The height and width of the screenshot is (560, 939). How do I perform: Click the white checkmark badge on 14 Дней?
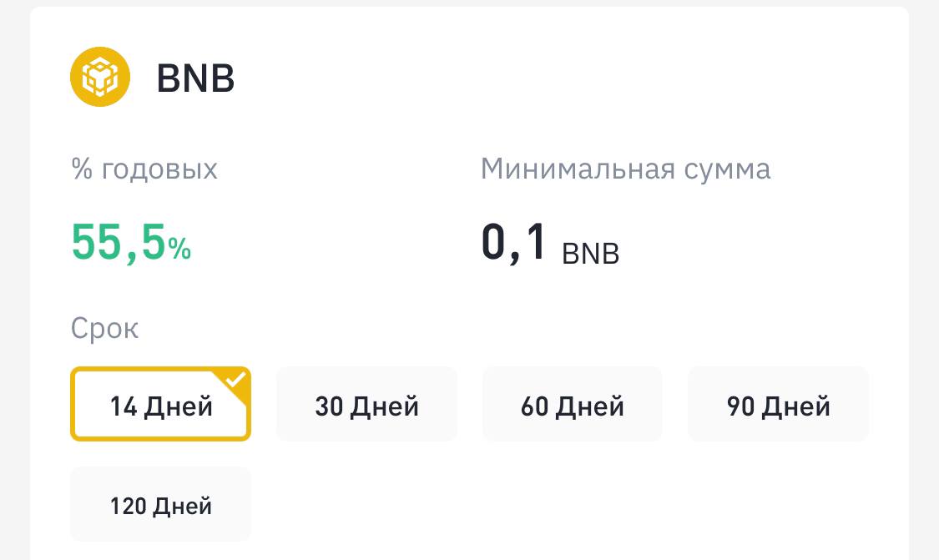click(x=239, y=379)
